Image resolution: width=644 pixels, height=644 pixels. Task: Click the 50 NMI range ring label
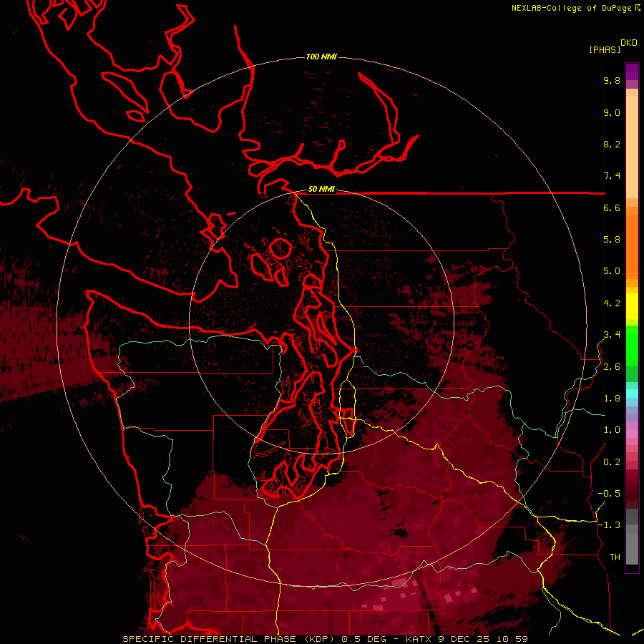point(321,190)
